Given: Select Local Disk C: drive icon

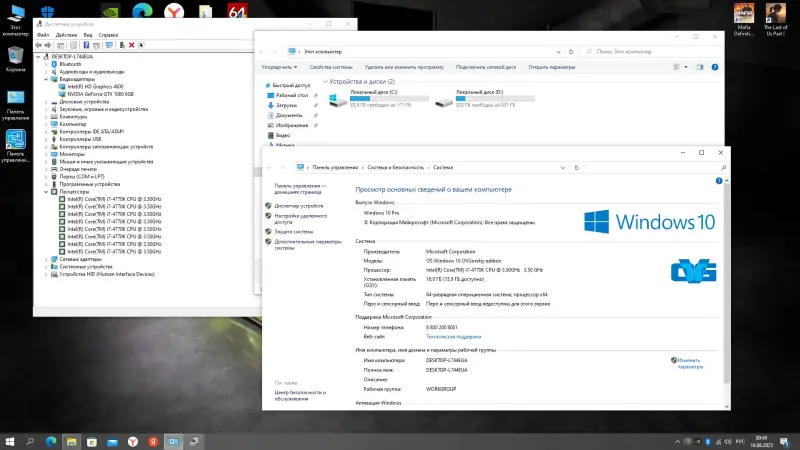Looking at the screenshot, I should [337, 100].
